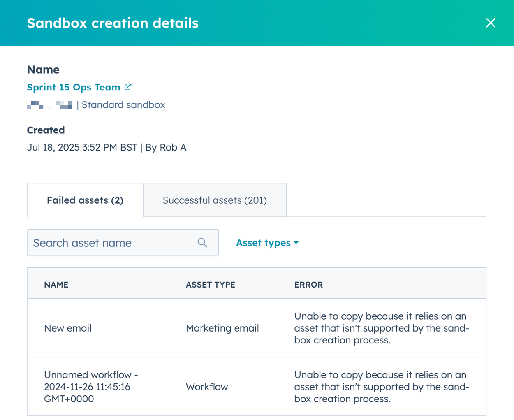Click inside the Search asset name field
The height and width of the screenshot is (420, 514).
(103, 243)
